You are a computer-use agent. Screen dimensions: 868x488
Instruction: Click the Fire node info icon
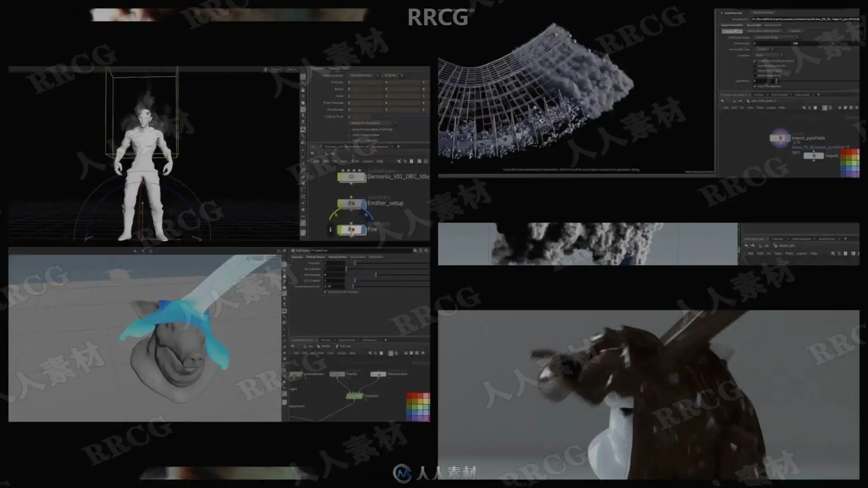point(330,230)
